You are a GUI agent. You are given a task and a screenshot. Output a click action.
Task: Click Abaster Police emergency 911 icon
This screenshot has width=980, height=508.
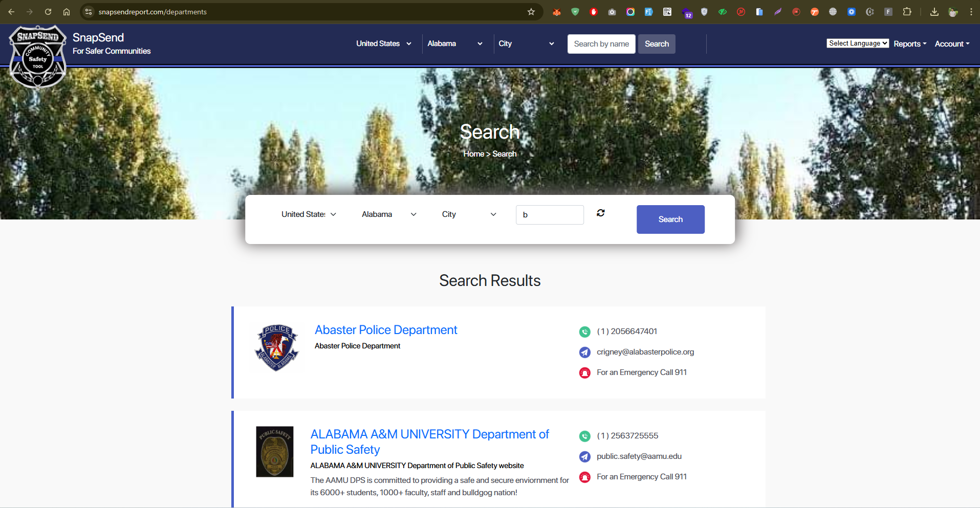pos(584,373)
